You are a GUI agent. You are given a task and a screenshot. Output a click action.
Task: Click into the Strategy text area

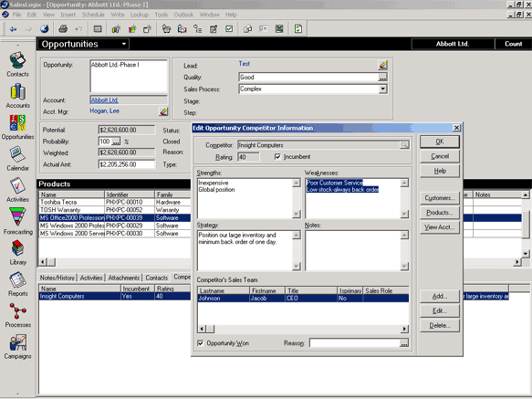(x=245, y=251)
